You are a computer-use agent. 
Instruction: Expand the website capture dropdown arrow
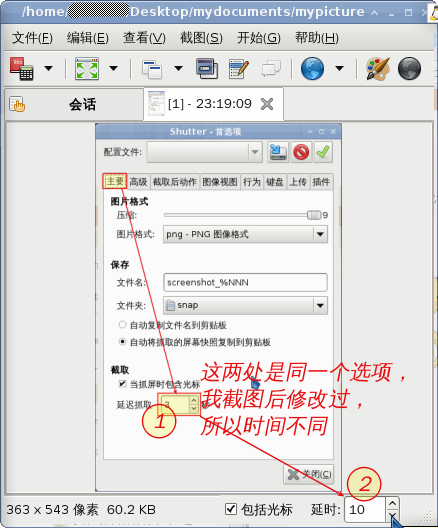339,69
